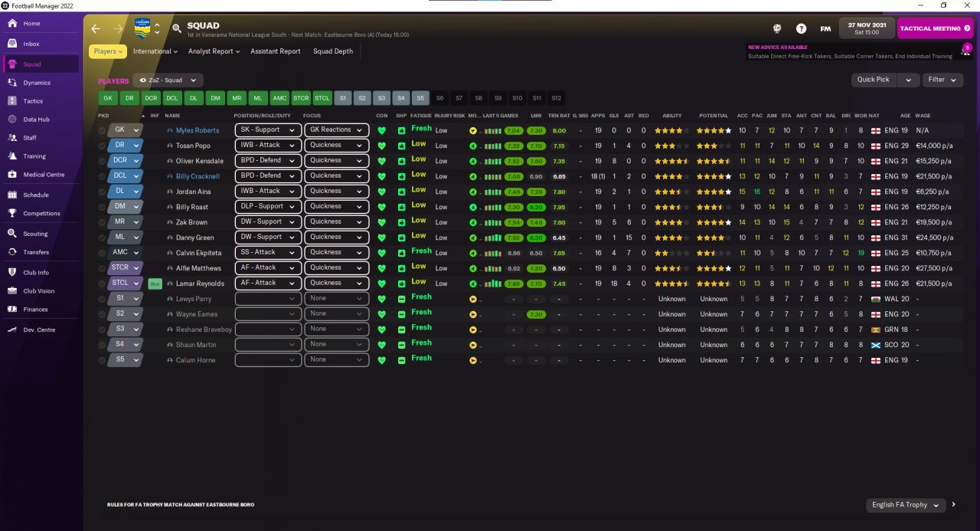
Task: Expand the Quick Pick arrow dropdown
Action: click(x=909, y=80)
